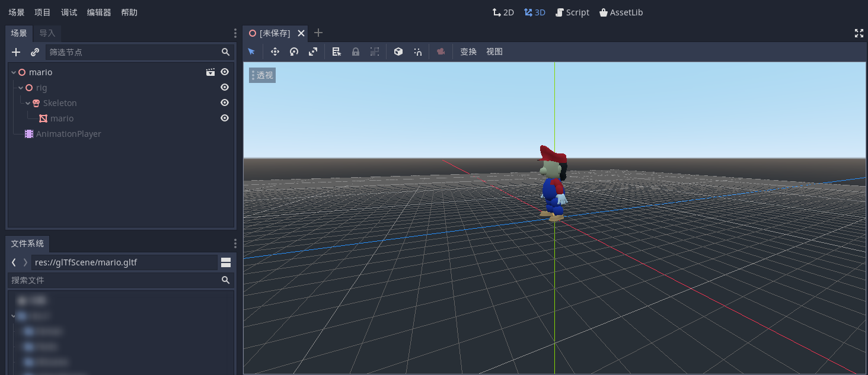The width and height of the screenshot is (868, 375).
Task: Click the group children toolbar icon
Action: 375,52
